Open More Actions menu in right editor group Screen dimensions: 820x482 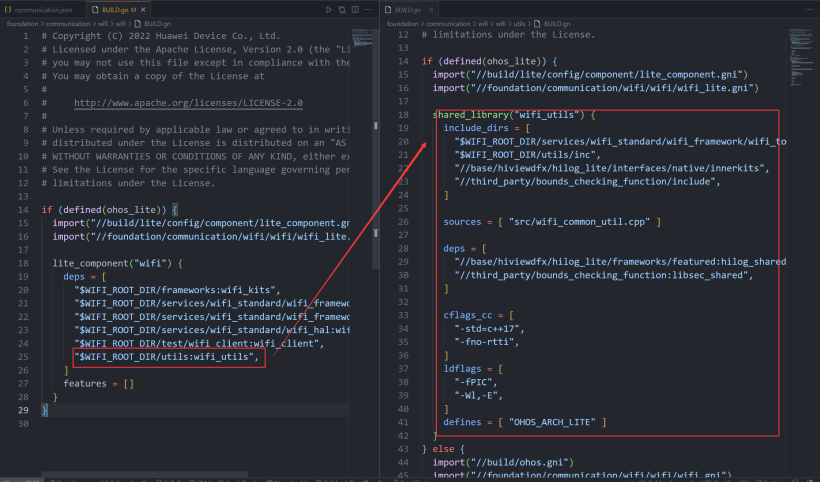click(808, 9)
